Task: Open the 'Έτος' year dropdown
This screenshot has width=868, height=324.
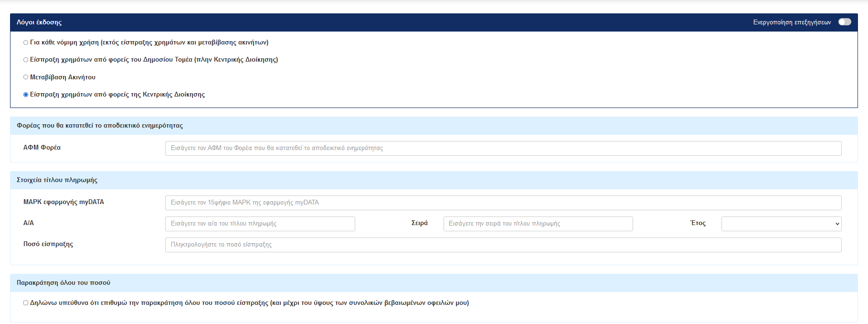Action: coord(781,224)
